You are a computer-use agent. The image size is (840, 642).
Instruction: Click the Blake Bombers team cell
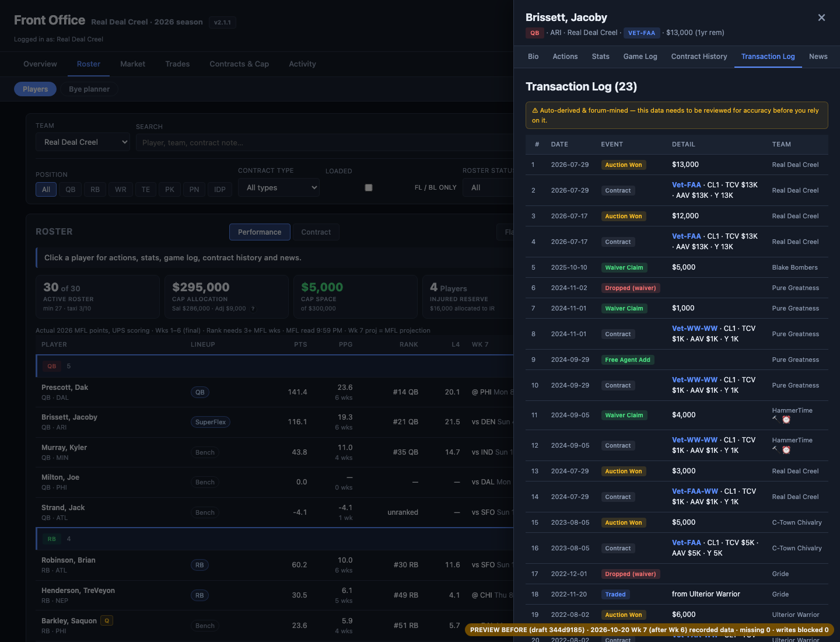click(x=795, y=267)
